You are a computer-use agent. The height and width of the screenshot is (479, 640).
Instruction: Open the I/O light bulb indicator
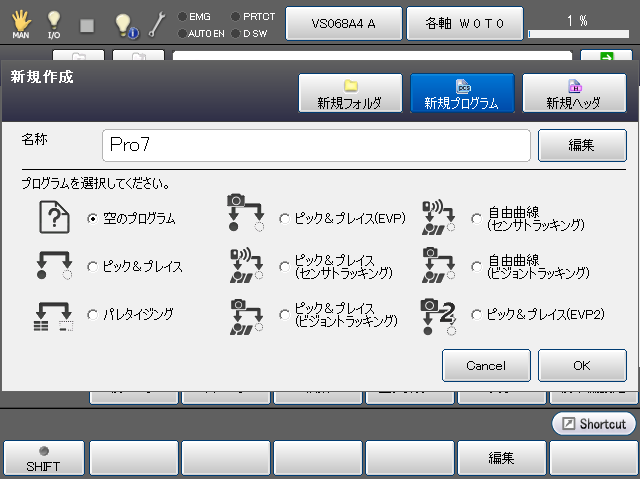click(54, 22)
